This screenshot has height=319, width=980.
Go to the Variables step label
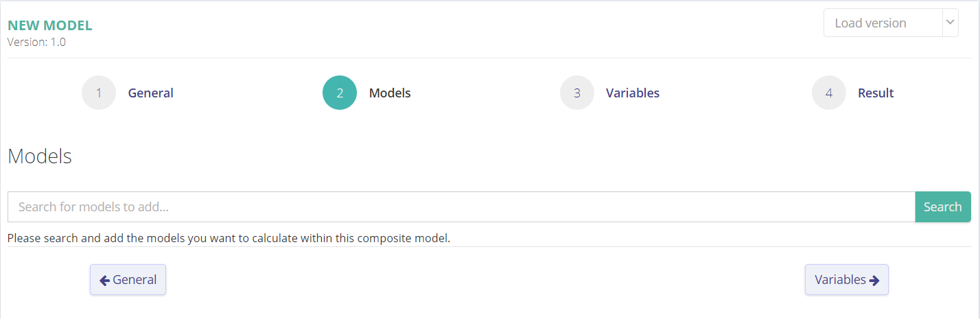(x=633, y=93)
